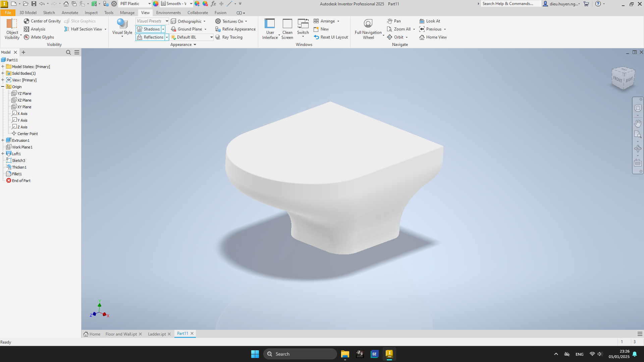The height and width of the screenshot is (362, 644).
Task: Open the Visual Style gallery
Action: [x=122, y=27]
